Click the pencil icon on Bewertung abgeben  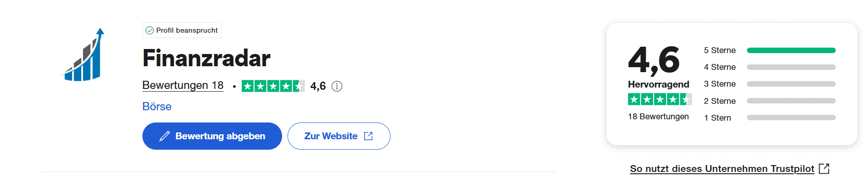point(165,136)
